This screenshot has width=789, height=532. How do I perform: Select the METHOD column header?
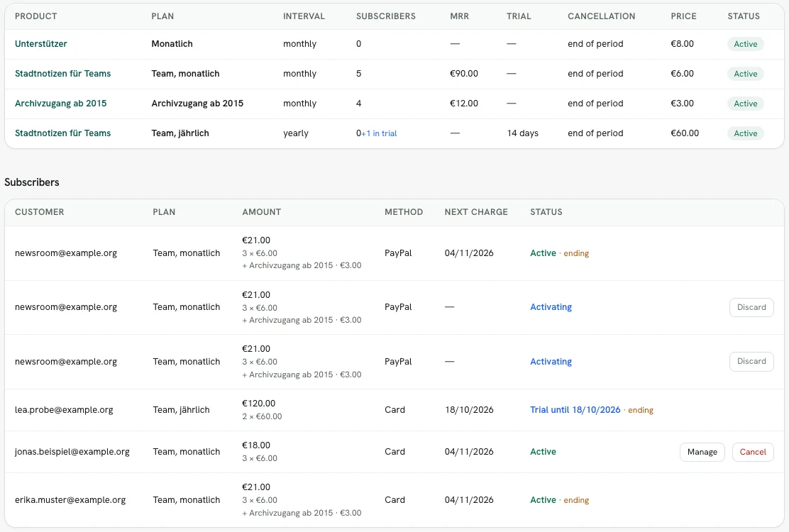click(x=404, y=211)
